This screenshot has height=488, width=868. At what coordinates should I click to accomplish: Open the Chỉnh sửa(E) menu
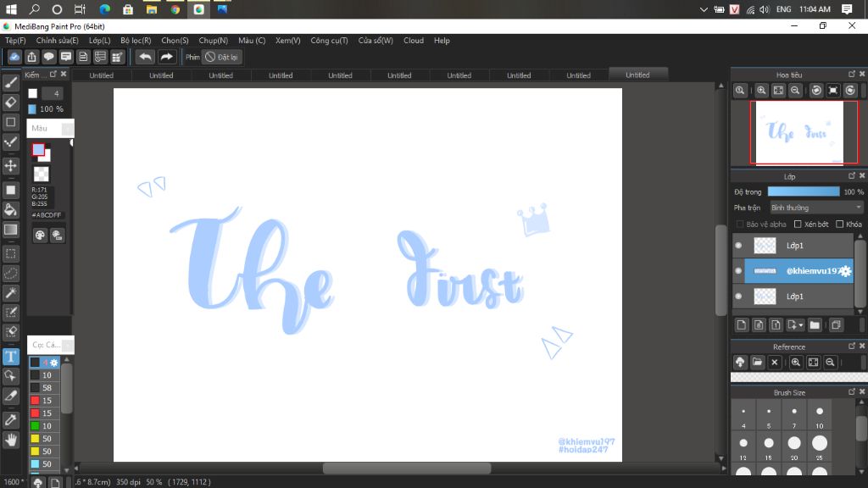57,41
